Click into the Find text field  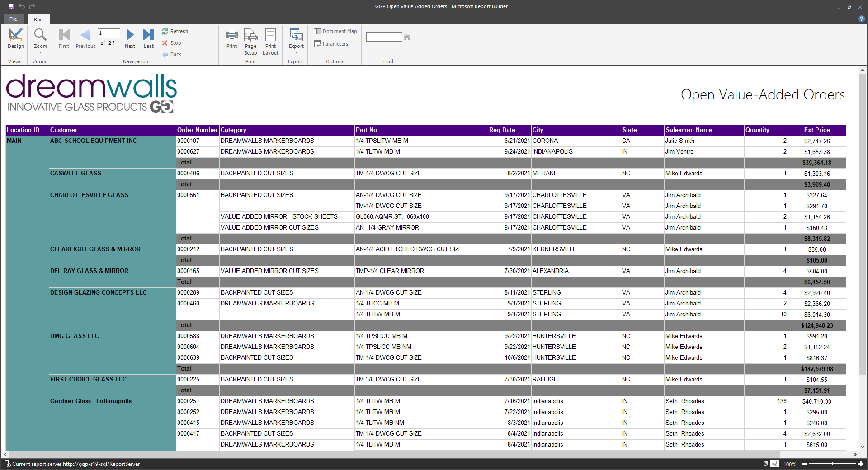click(384, 37)
